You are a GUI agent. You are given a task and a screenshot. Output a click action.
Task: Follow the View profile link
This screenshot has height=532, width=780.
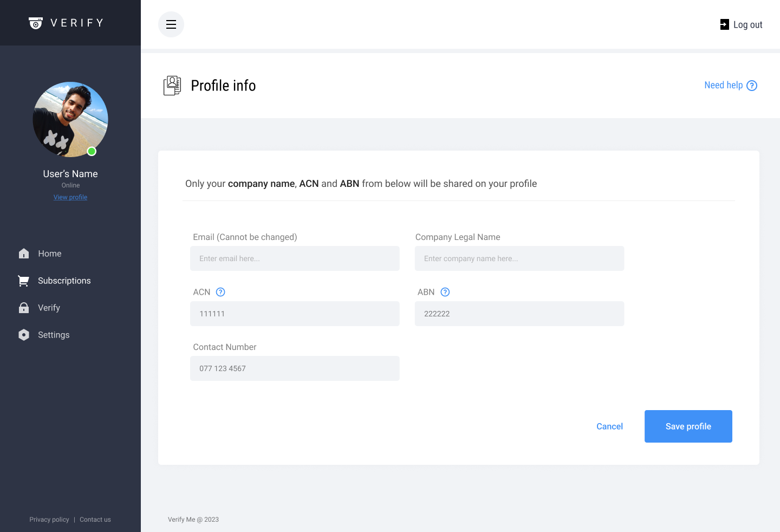point(70,197)
